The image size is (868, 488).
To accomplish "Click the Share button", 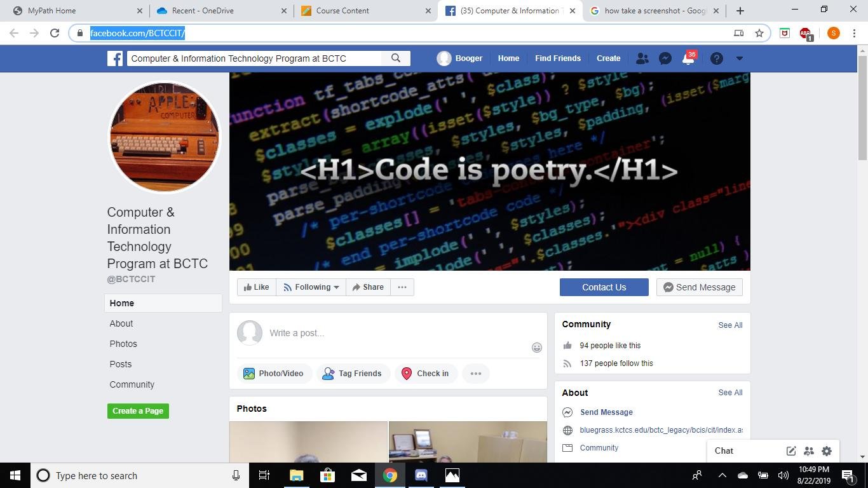I will click(x=368, y=287).
